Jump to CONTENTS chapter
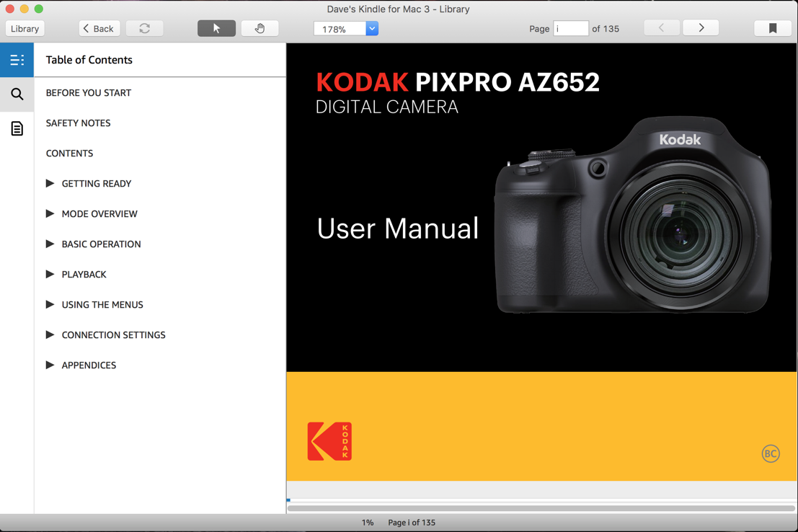The height and width of the screenshot is (532, 798). (x=70, y=154)
